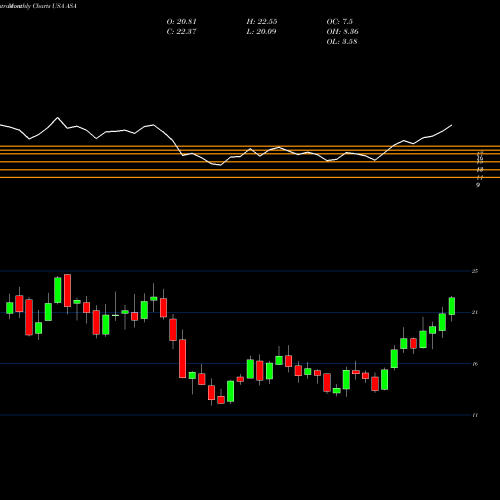
Task: Click the lowest orange horizontal level line
Action: pyautogui.click(x=250, y=177)
